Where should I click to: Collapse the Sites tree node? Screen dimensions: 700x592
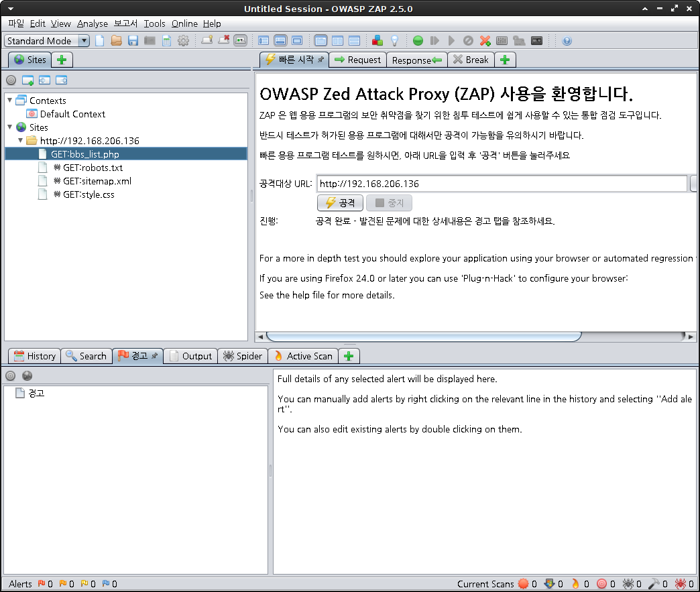coord(10,127)
